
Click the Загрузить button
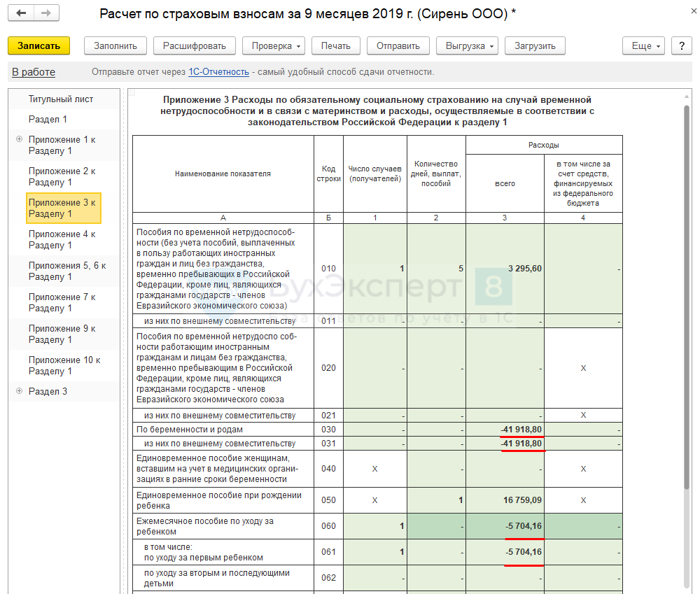click(535, 45)
